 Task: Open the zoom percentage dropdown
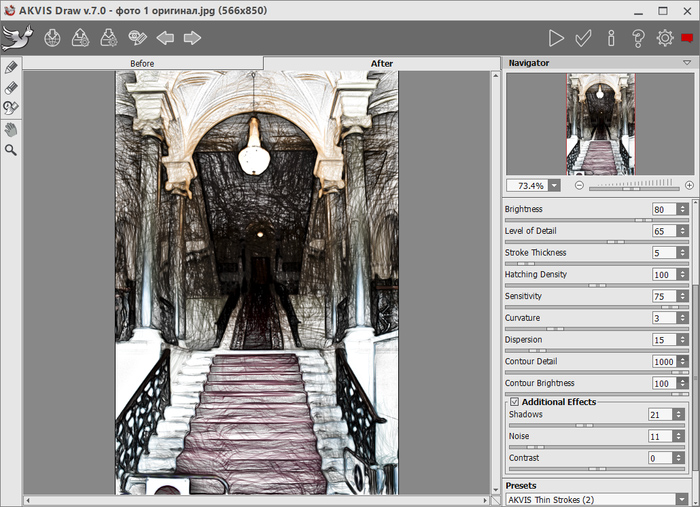tap(554, 186)
